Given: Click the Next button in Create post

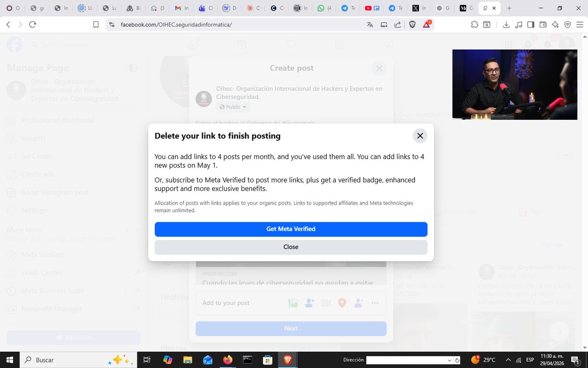Looking at the screenshot, I should coord(291,328).
